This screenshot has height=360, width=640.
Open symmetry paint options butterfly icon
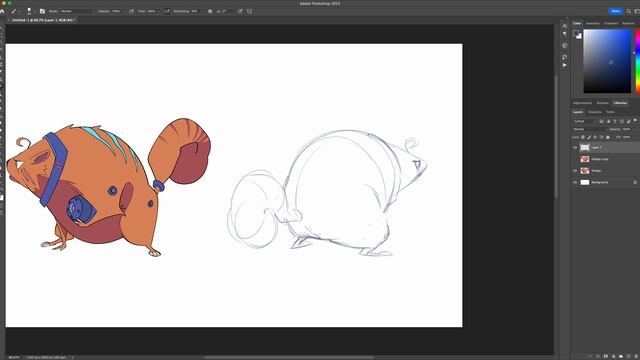click(249, 11)
